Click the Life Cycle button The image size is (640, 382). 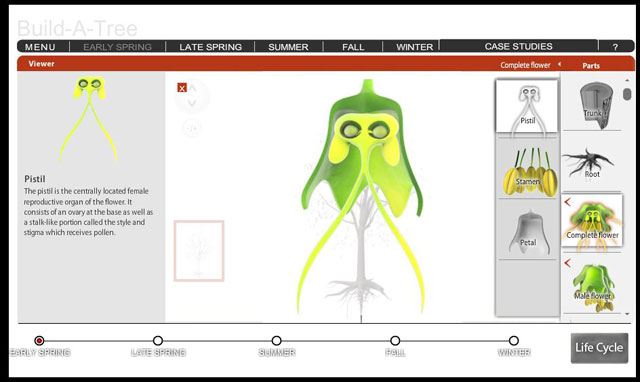pyautogui.click(x=599, y=348)
